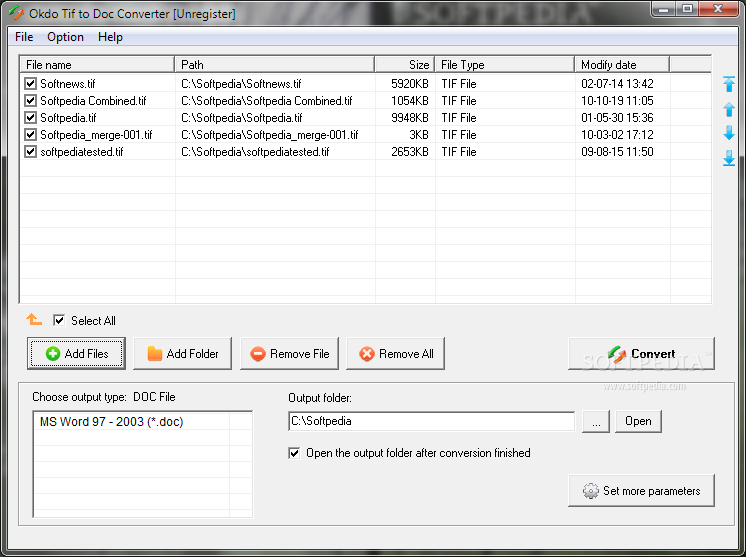Image resolution: width=746 pixels, height=557 pixels.
Task: Select the Softnews.tif file name
Action: [68, 84]
